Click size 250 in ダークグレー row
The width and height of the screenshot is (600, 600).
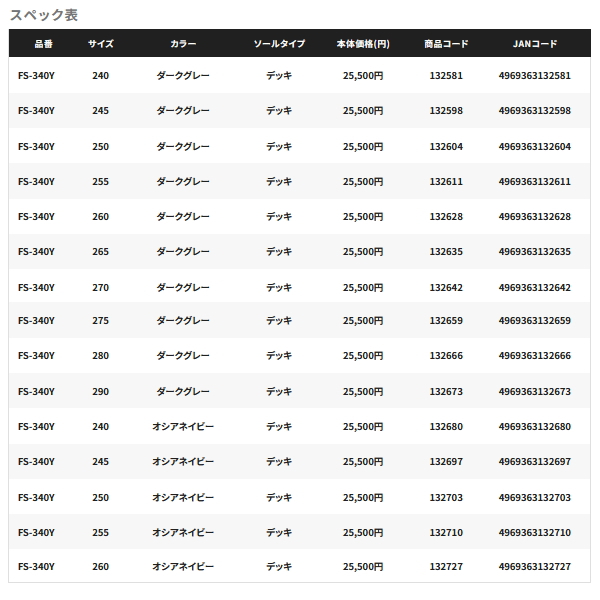click(101, 147)
